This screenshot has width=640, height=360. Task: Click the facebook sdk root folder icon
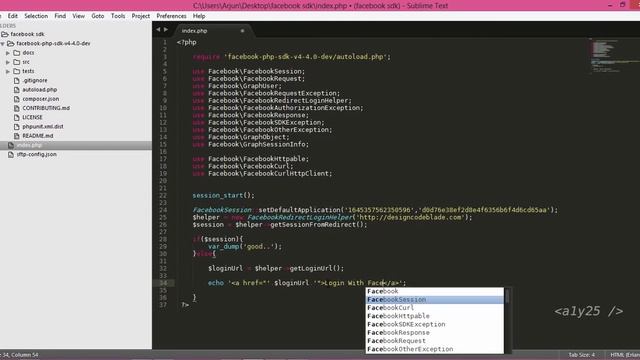4,34
